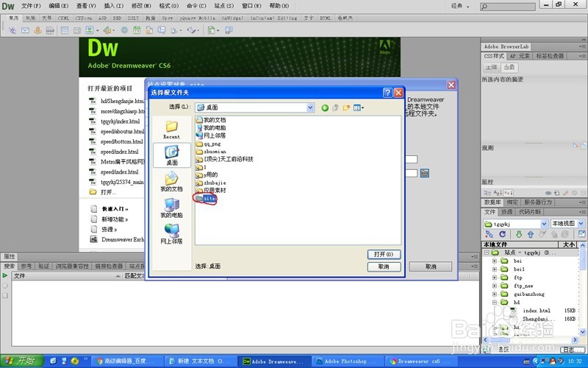
Task: Select 我的文档 in dialog places bar
Action: [x=171, y=181]
